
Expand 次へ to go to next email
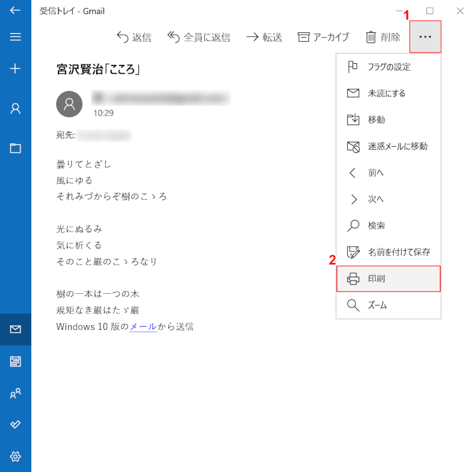[388, 199]
